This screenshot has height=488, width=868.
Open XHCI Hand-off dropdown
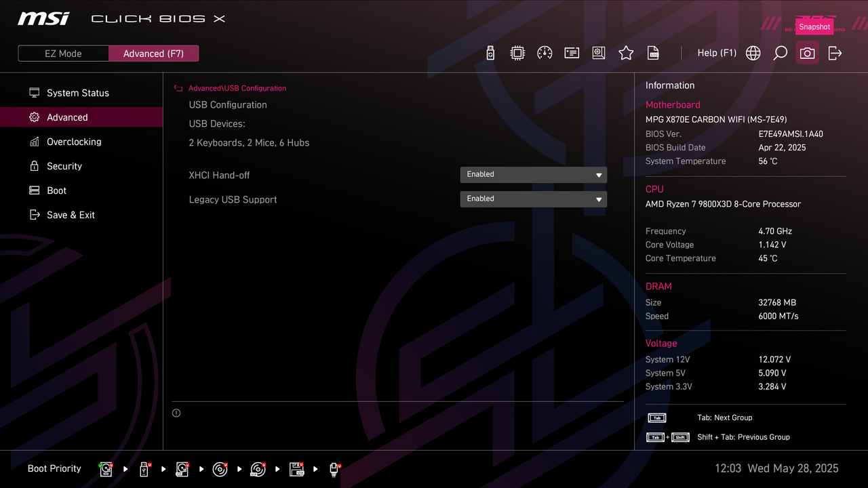533,175
